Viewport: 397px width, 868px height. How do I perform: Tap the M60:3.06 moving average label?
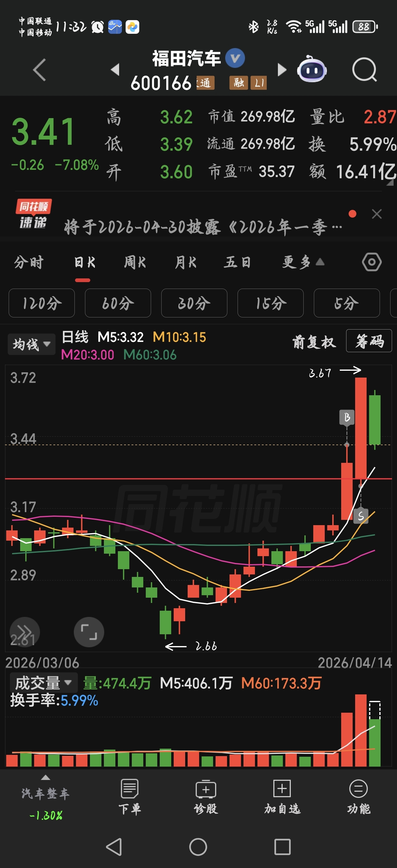150,355
